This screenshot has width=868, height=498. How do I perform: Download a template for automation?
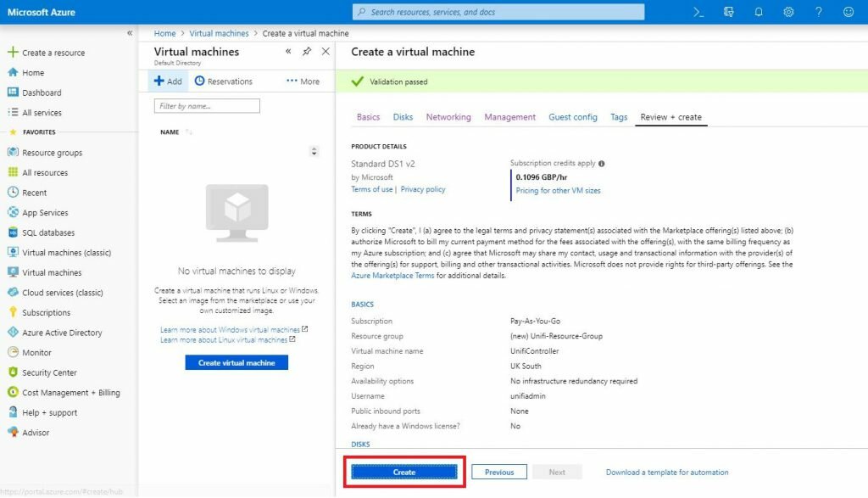[x=667, y=472]
